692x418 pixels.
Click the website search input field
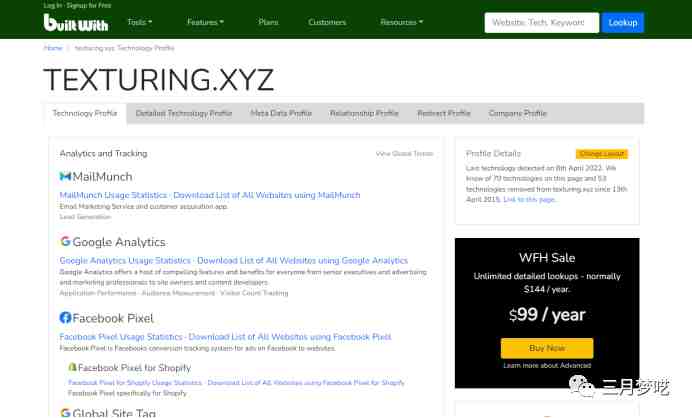(x=542, y=23)
